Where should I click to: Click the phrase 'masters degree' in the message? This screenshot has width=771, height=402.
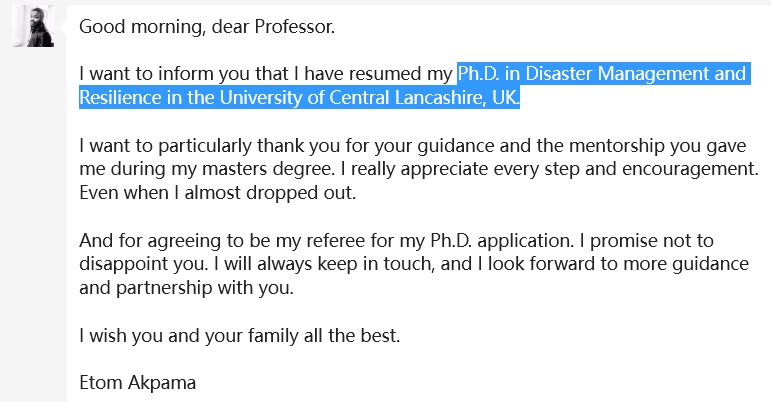point(267,169)
